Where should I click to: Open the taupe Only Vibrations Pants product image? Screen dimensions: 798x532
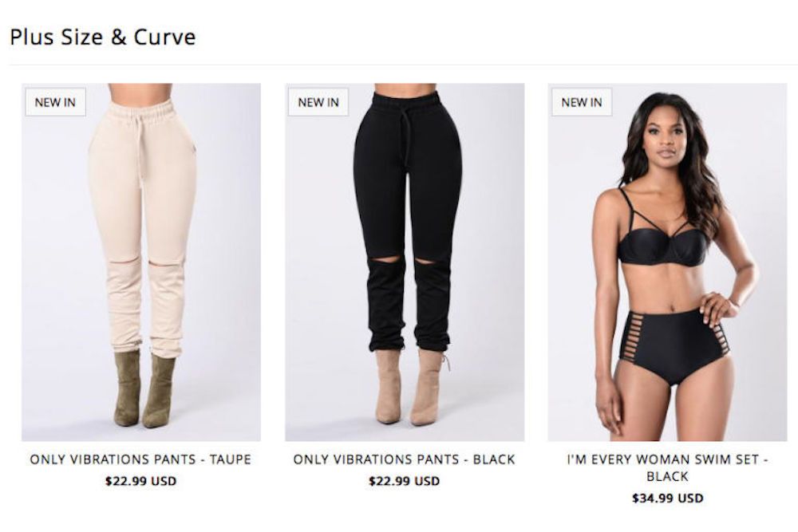coord(141,262)
